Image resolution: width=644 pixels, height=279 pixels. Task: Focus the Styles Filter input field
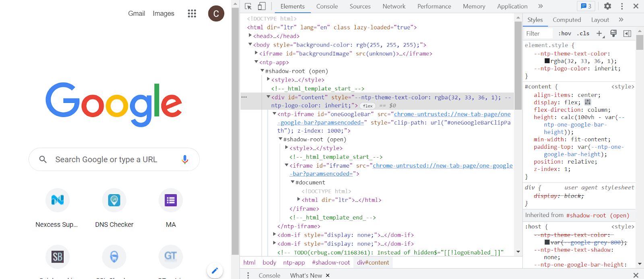(x=539, y=33)
